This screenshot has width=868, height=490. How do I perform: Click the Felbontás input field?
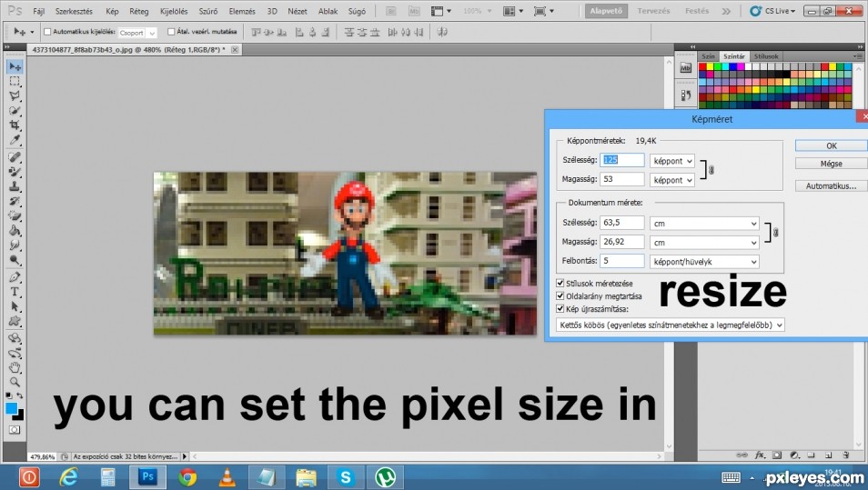[621, 261]
